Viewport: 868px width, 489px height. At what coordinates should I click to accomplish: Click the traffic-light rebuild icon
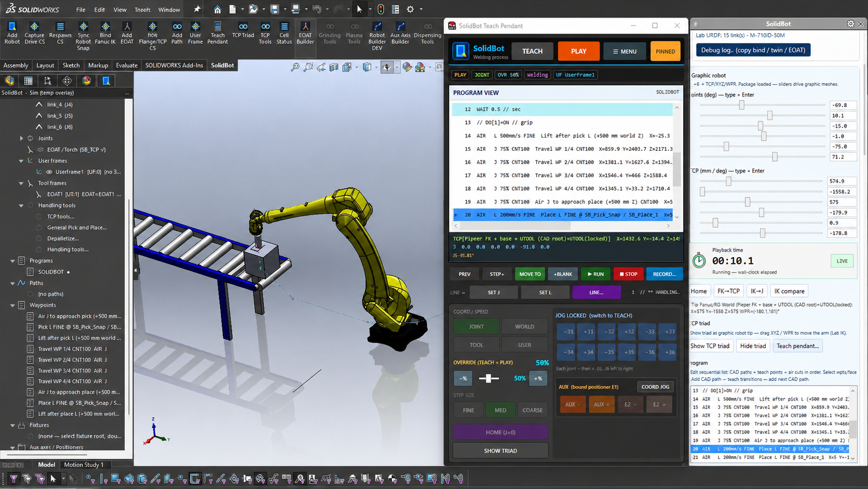[381, 9]
